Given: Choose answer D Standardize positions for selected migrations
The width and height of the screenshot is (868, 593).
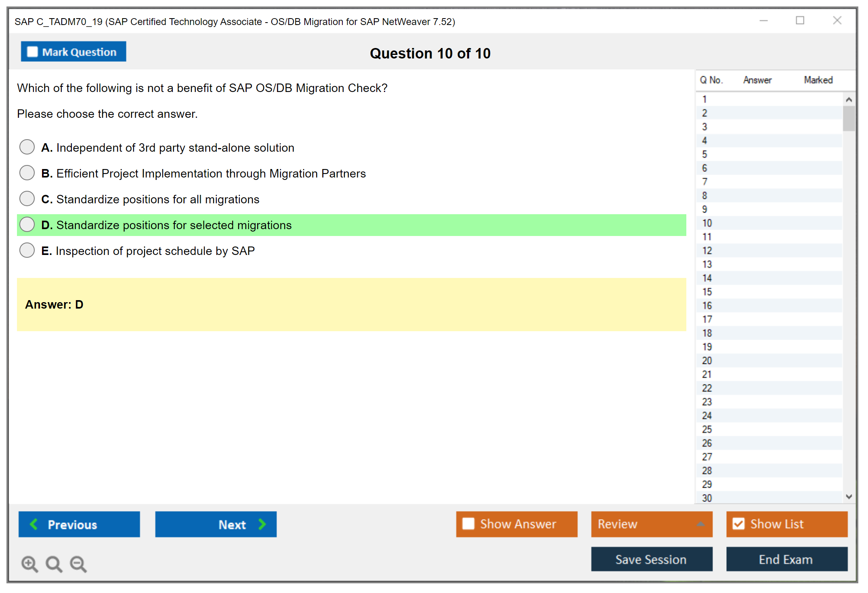Looking at the screenshot, I should tap(27, 225).
